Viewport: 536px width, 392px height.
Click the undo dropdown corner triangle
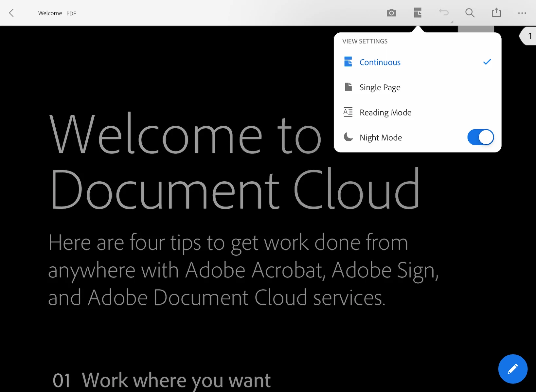pos(452,22)
